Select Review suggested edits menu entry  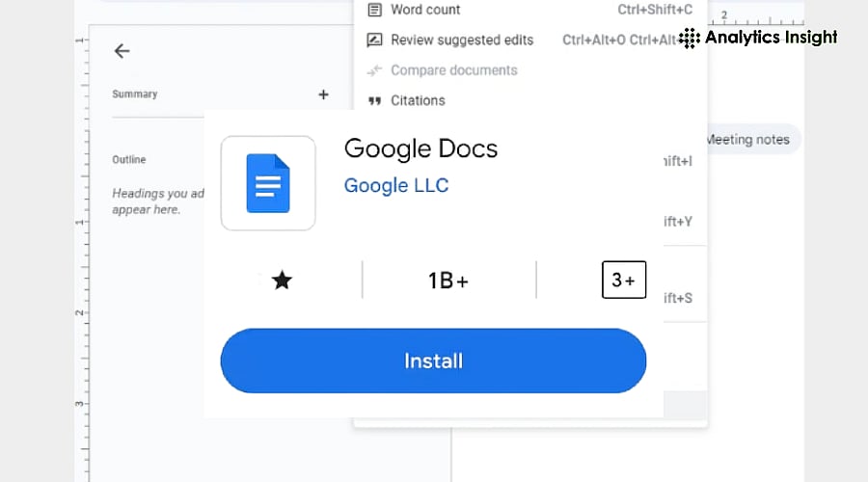coord(461,40)
